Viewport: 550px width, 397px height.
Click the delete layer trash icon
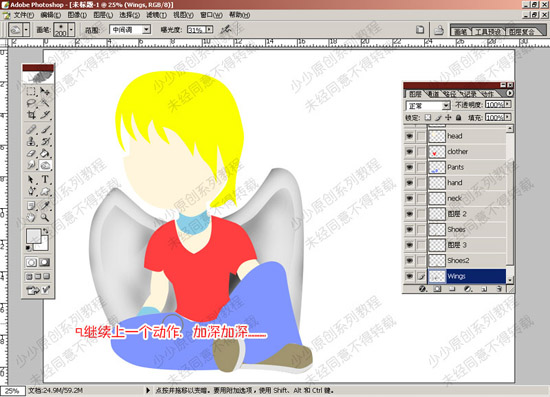499,289
